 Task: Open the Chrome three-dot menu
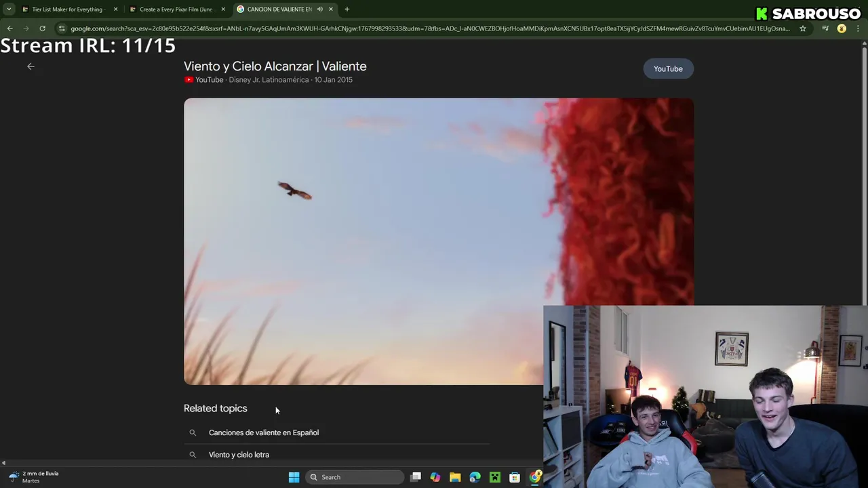pyautogui.click(x=858, y=28)
